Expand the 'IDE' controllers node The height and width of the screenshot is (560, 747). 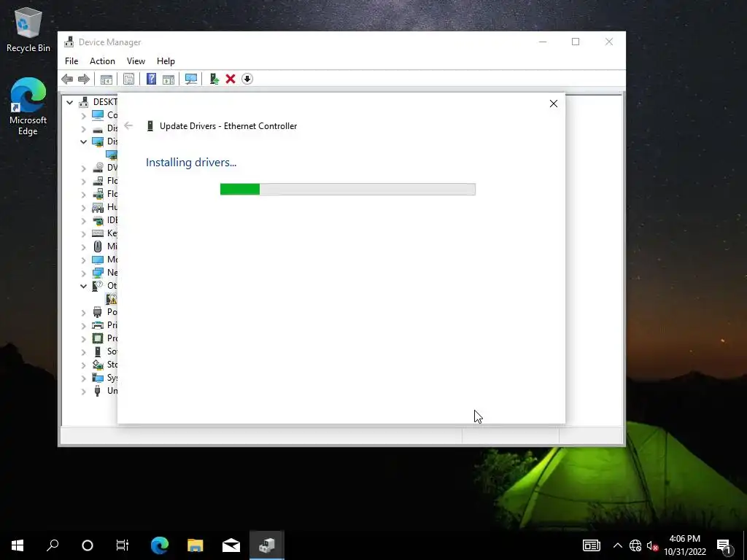click(83, 220)
